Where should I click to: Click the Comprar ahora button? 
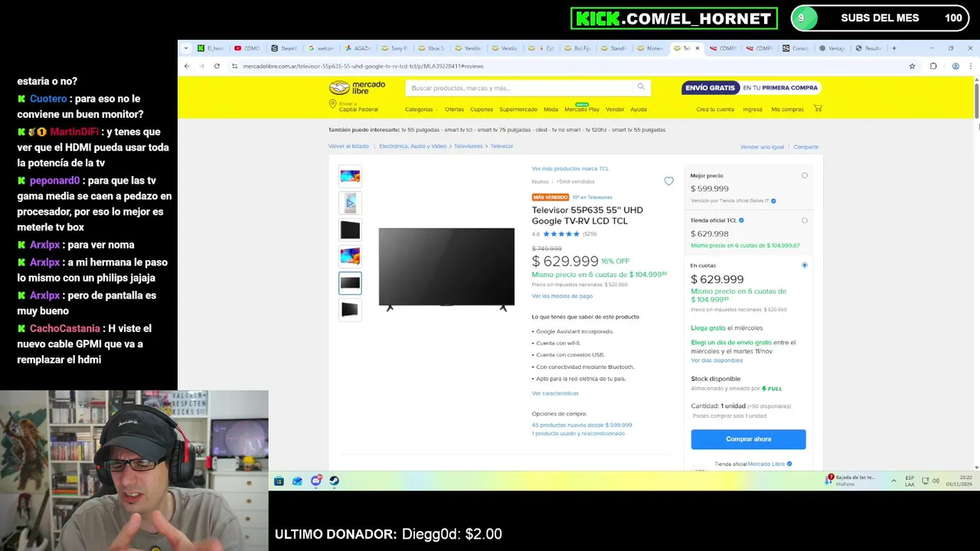point(748,439)
